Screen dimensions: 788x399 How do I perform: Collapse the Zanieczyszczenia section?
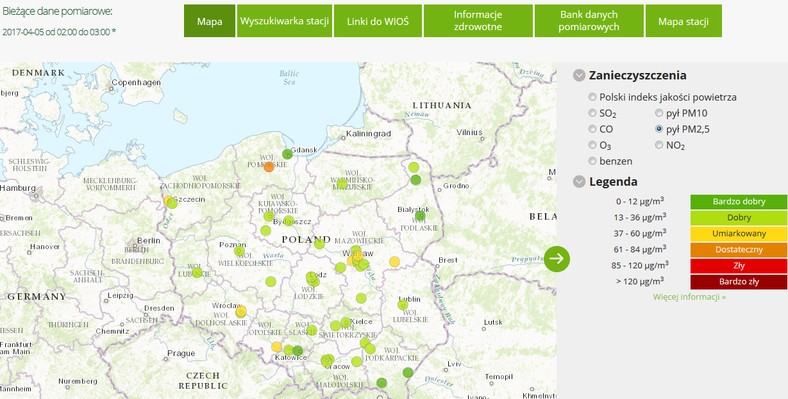tap(579, 75)
